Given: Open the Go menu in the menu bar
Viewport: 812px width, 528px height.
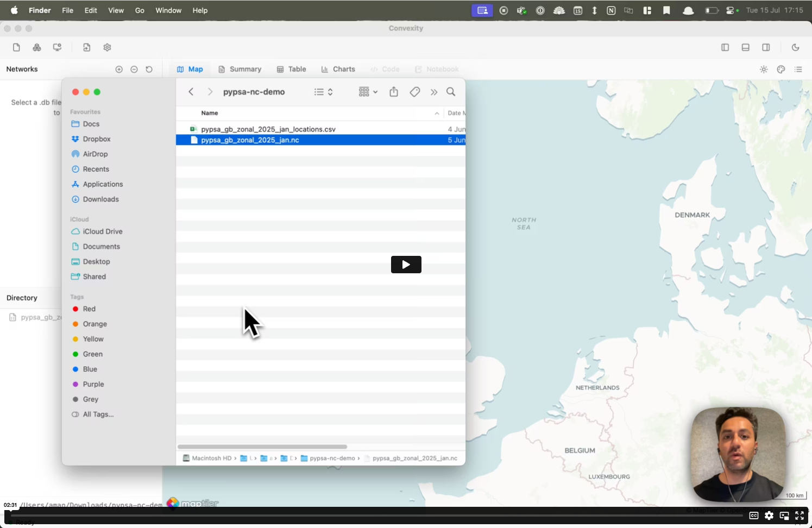Looking at the screenshot, I should (x=140, y=10).
